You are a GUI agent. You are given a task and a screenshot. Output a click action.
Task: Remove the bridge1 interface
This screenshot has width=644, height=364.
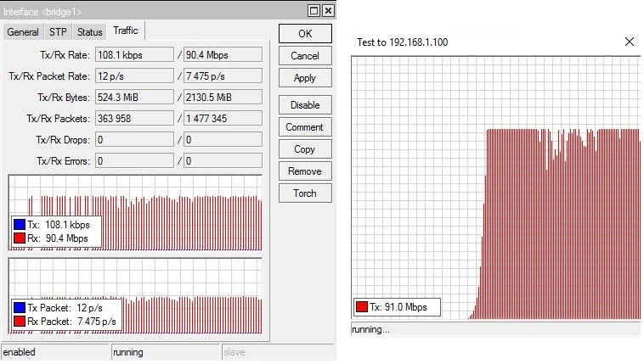pyautogui.click(x=304, y=171)
